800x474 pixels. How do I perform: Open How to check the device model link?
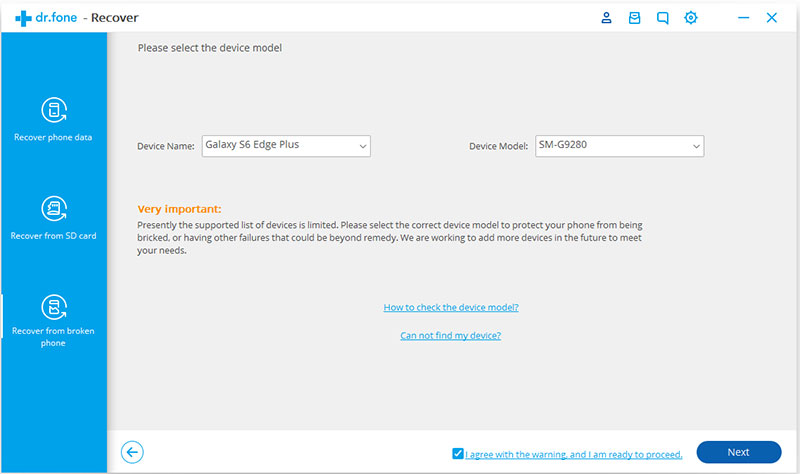(x=451, y=307)
